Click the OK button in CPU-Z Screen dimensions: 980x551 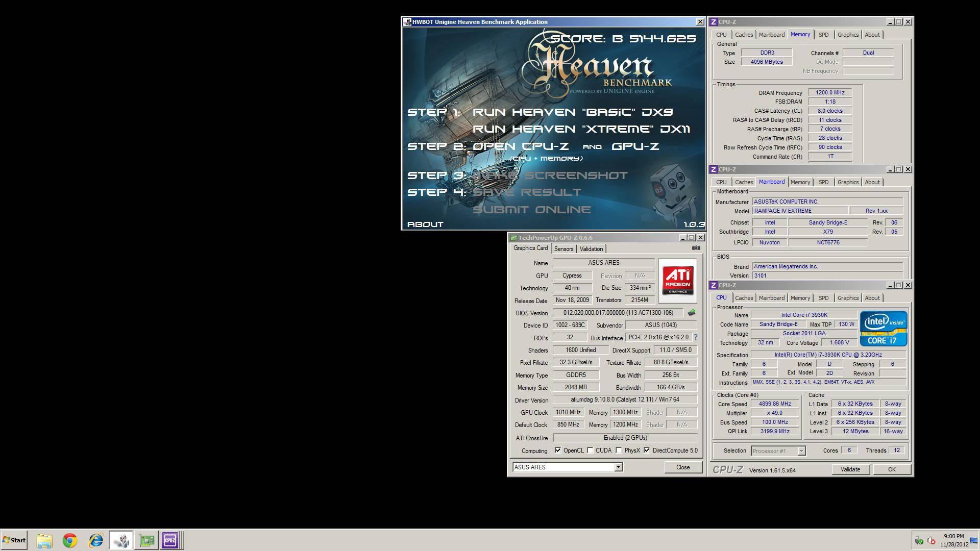coord(892,469)
